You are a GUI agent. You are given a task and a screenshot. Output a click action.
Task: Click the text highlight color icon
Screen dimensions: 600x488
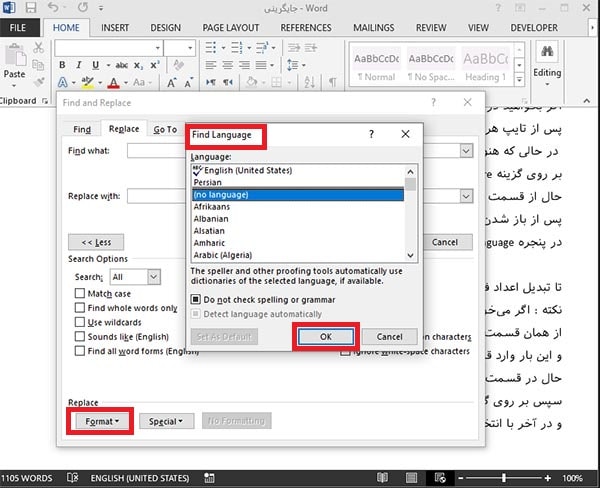88,82
